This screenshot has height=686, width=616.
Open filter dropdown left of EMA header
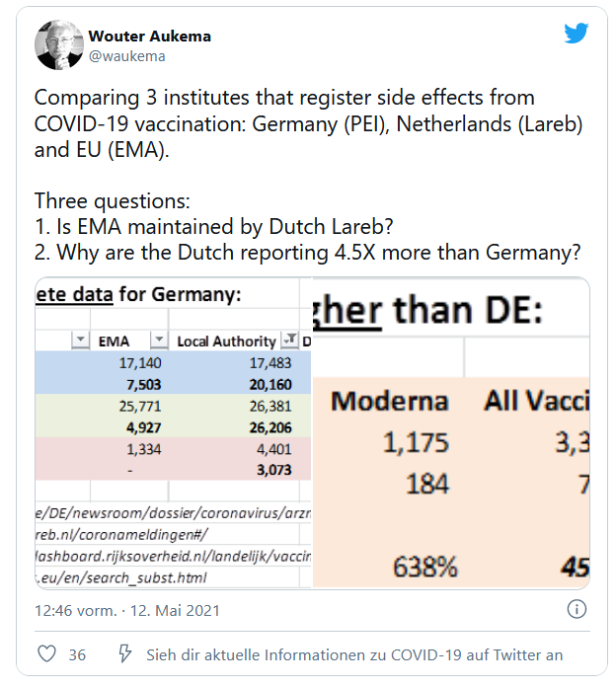coord(81,340)
